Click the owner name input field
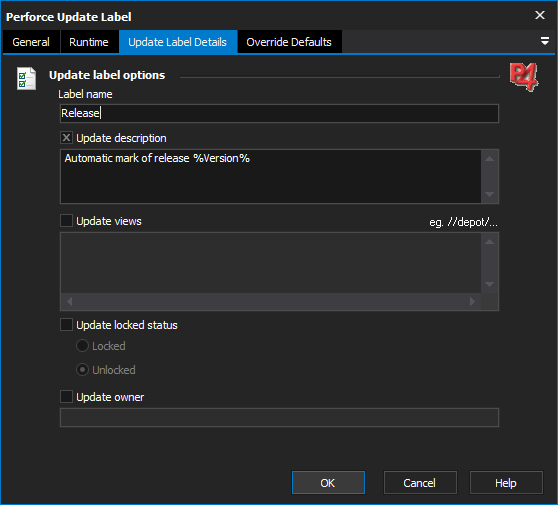558x505 pixels. pyautogui.click(x=279, y=417)
